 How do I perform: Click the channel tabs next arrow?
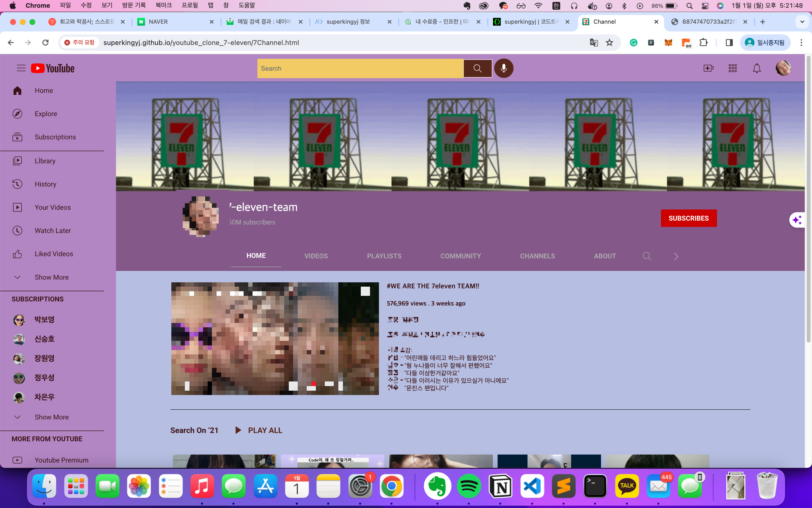[x=676, y=256]
